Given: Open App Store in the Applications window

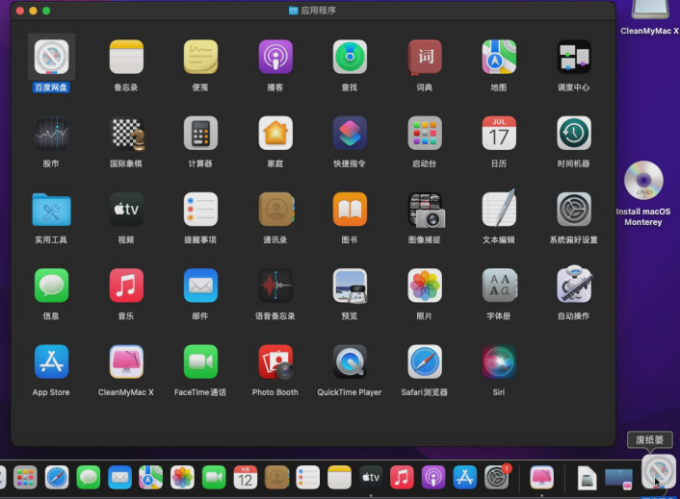Looking at the screenshot, I should pyautogui.click(x=52, y=362).
